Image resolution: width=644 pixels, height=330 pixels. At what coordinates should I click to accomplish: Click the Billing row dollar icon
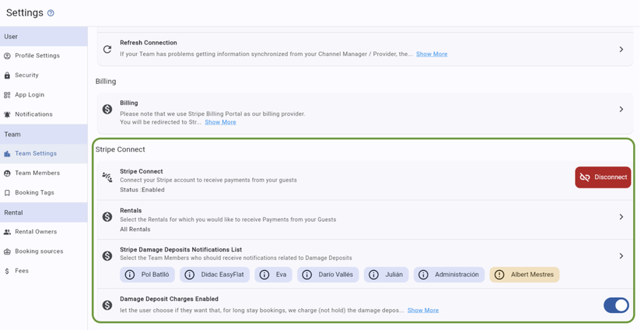pos(107,109)
